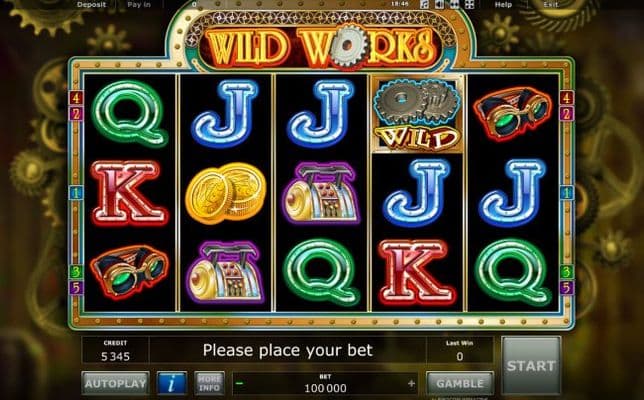Open the Help menu item

tap(503, 5)
